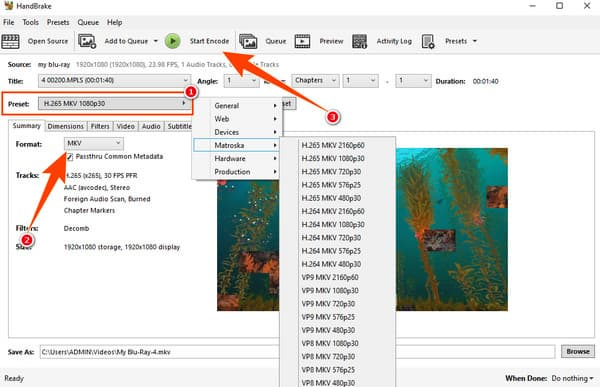The height and width of the screenshot is (387, 600).
Task: Expand the Matroska preset category
Action: pyautogui.click(x=236, y=145)
